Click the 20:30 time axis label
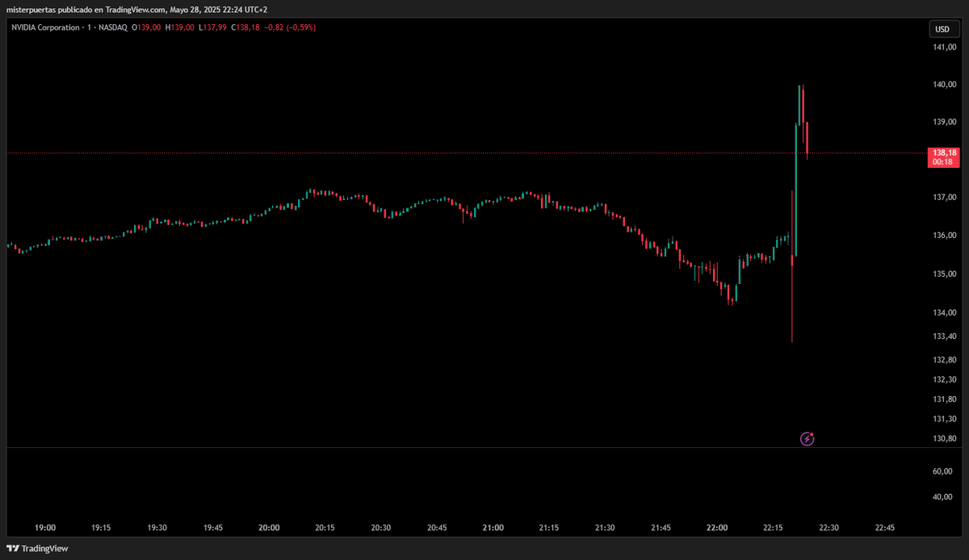 click(381, 528)
